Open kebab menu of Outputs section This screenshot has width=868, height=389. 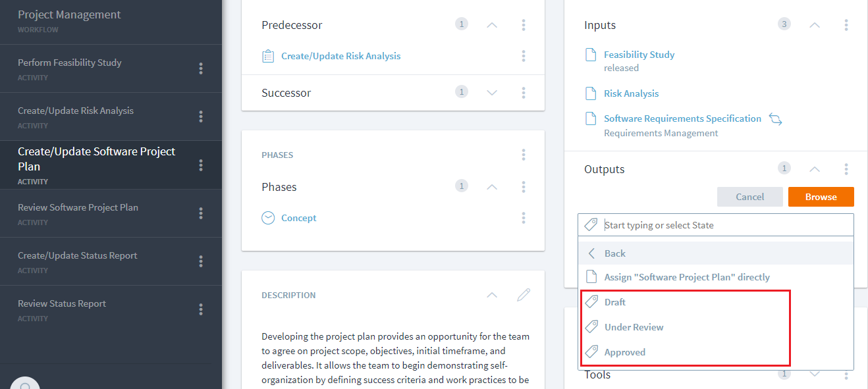click(846, 169)
